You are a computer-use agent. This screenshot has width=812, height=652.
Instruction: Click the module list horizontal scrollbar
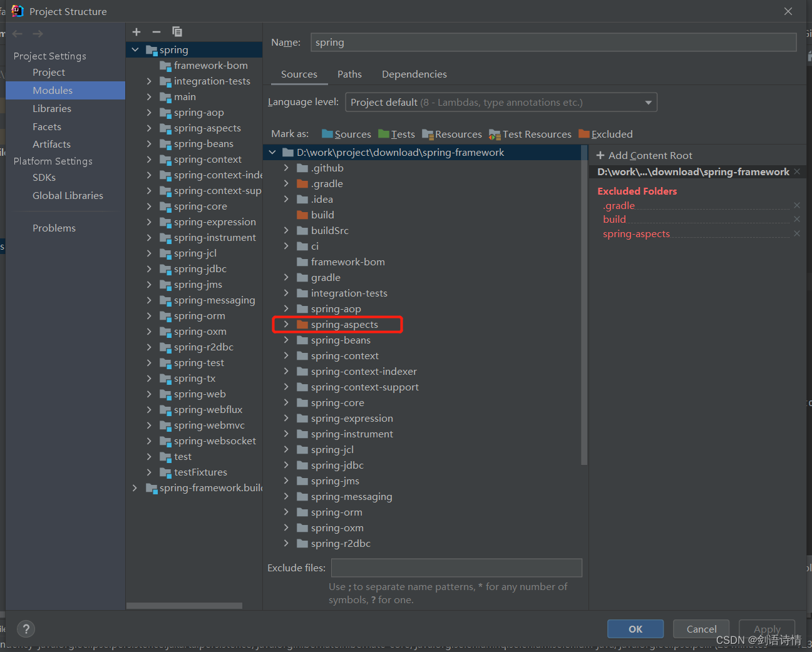pyautogui.click(x=184, y=606)
